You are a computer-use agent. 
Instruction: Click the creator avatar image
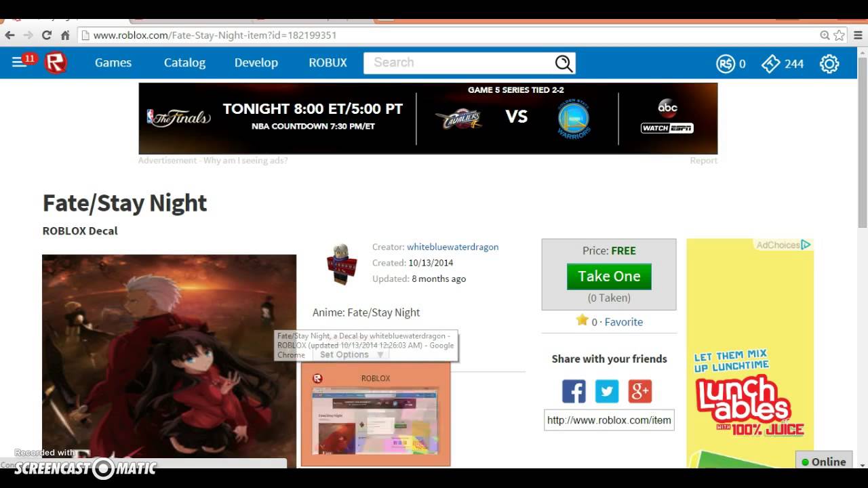click(341, 264)
